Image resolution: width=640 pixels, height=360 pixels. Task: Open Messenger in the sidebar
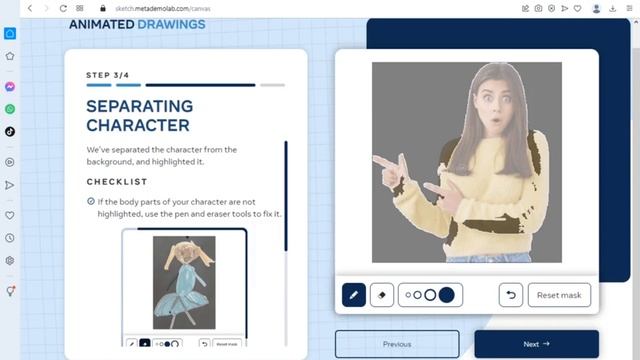pos(10,87)
